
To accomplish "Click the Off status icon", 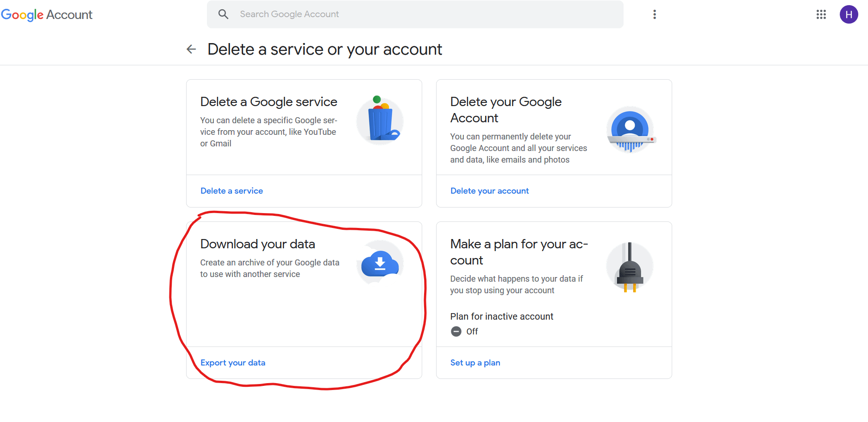I will (456, 332).
